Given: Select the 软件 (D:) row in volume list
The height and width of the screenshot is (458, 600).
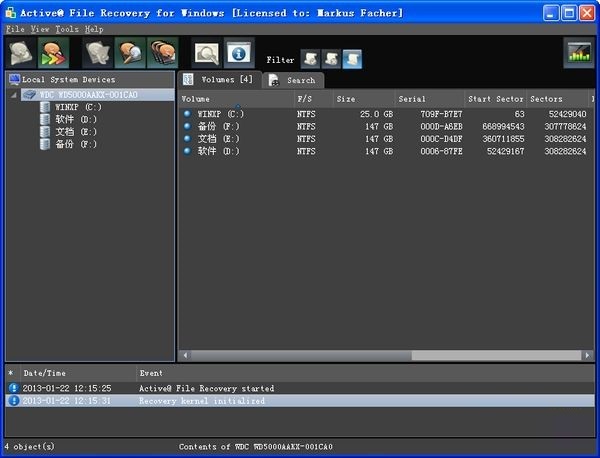Looking at the screenshot, I should tap(386, 151).
